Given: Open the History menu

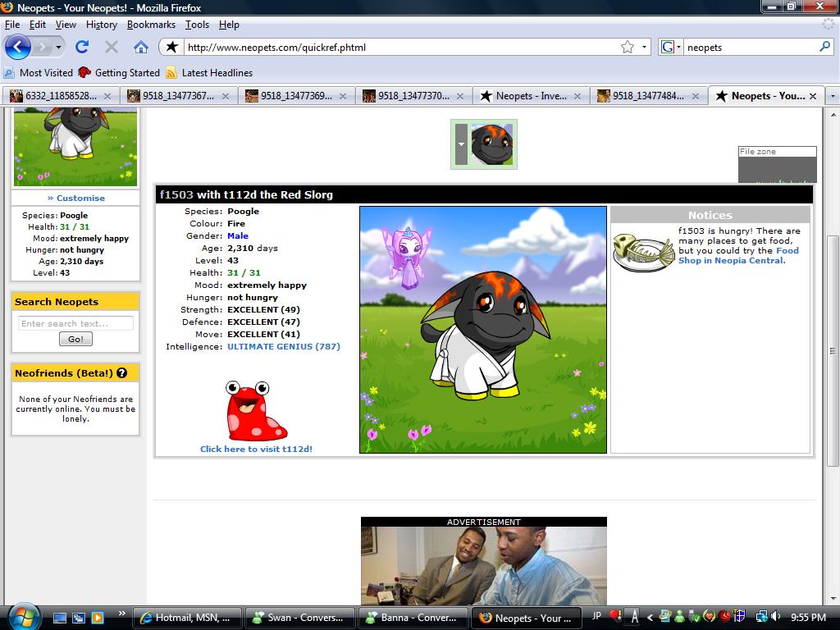Looking at the screenshot, I should click(101, 25).
